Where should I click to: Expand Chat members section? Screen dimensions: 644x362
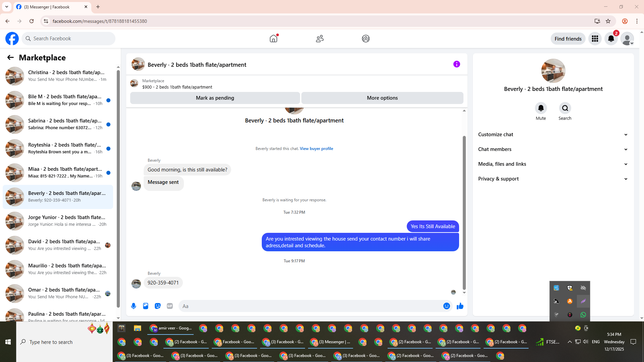(553, 149)
